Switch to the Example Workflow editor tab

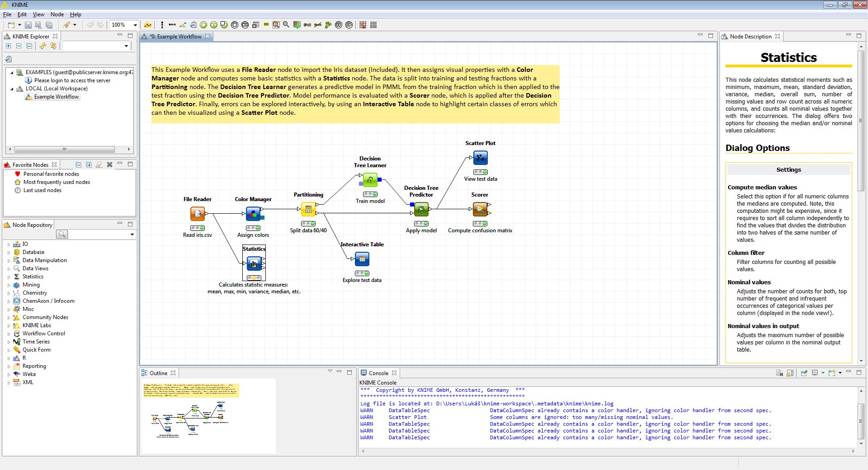pos(175,36)
